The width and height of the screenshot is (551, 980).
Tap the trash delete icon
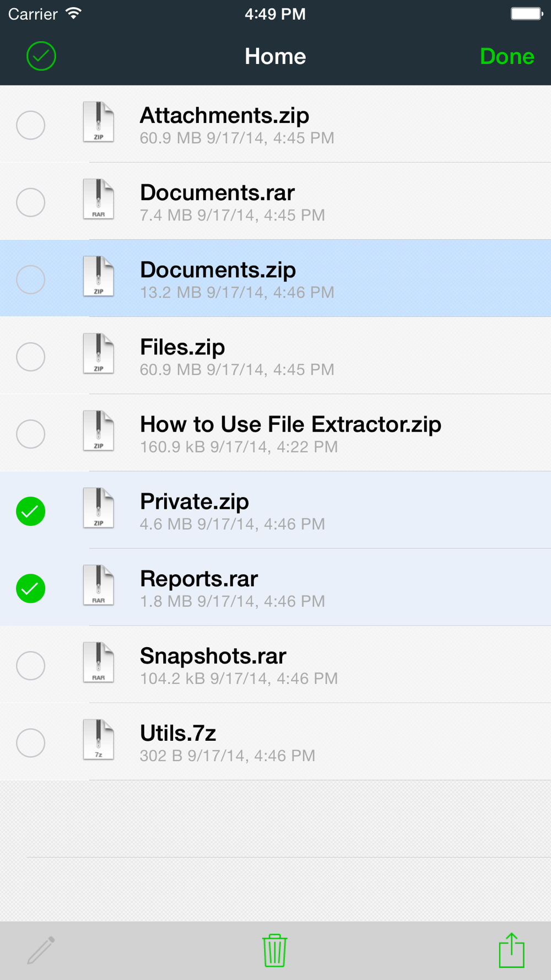point(274,950)
